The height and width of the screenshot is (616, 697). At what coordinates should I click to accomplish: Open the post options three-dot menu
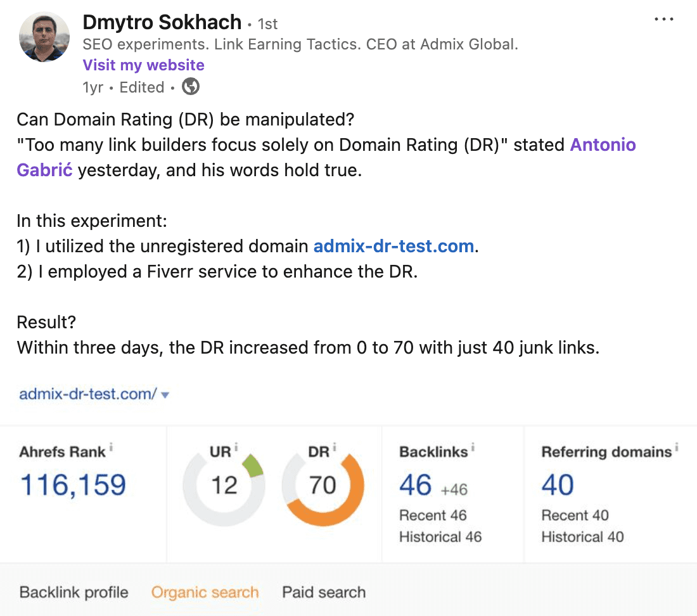tap(663, 19)
